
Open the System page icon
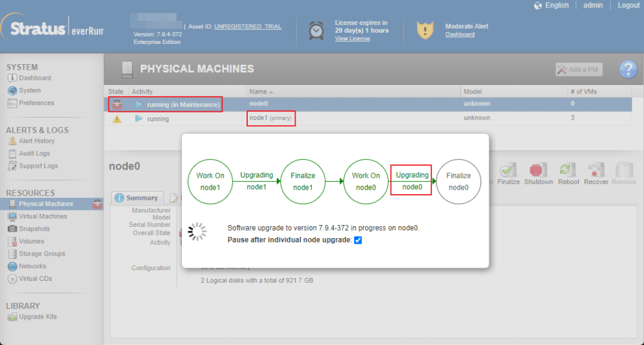point(13,90)
